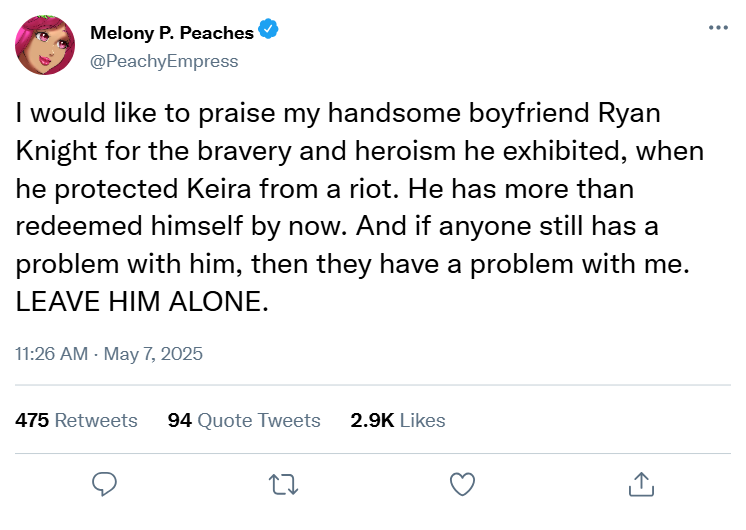See who gave the 2.9K Likes
The height and width of the screenshot is (530, 746).
(x=398, y=420)
